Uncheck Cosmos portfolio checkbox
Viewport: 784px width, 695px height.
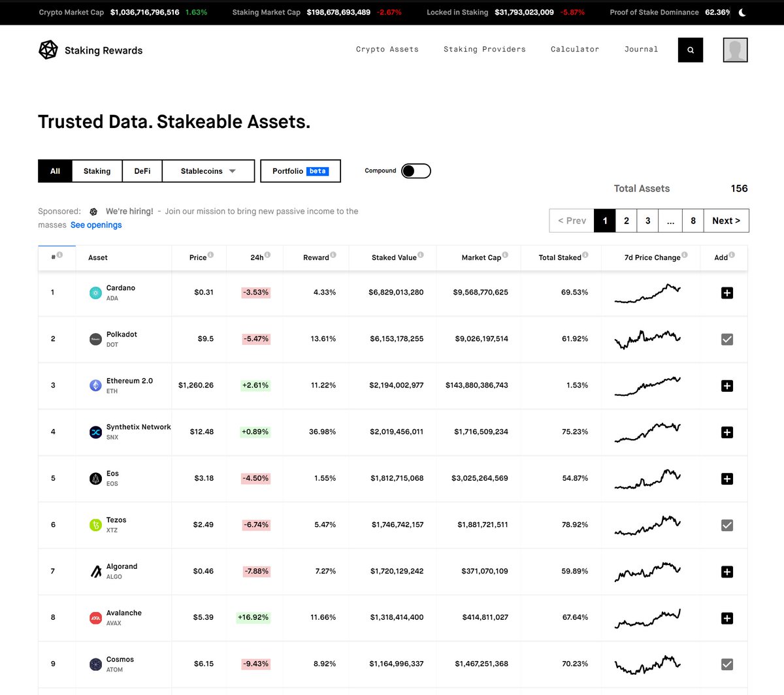[x=727, y=664]
